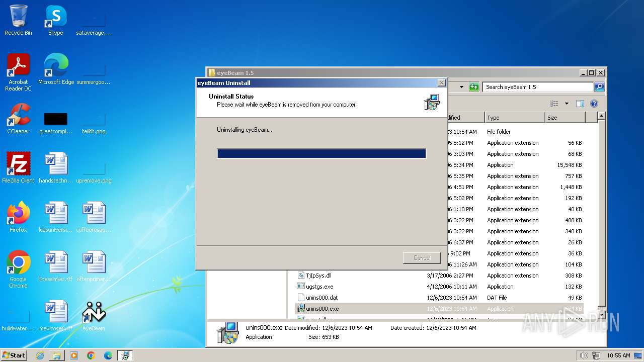Maximize the eyeBeam 1.5 Explorer window
The image size is (644, 362).
pos(592,72)
